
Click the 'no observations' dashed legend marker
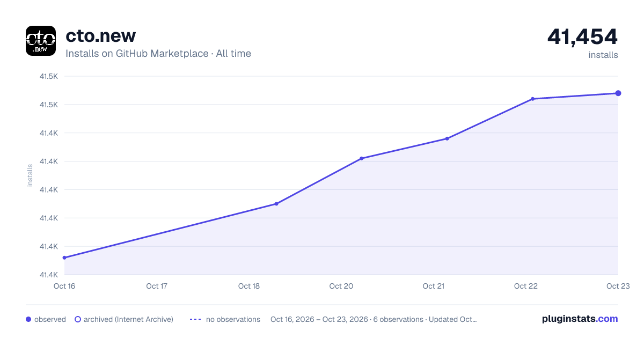point(195,319)
